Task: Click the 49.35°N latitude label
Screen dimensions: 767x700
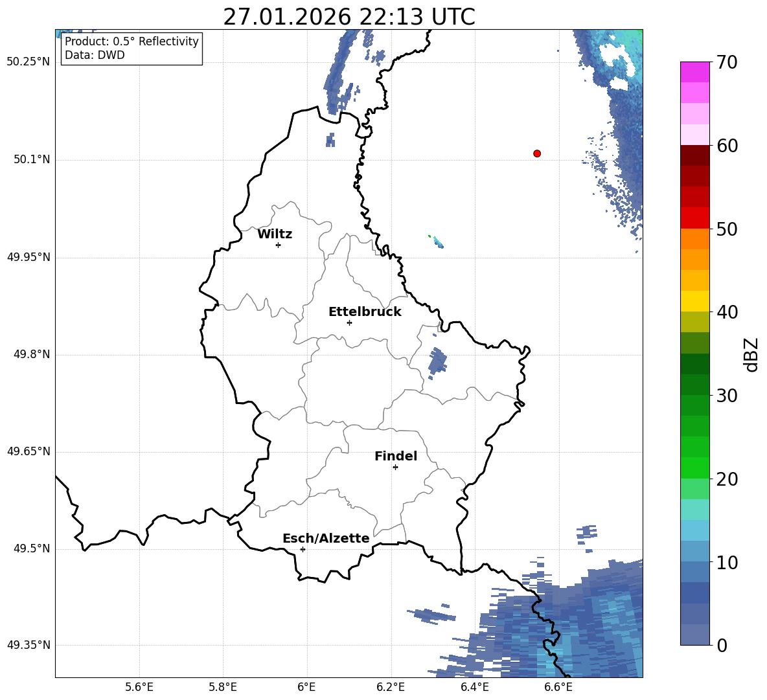Action: click(29, 645)
